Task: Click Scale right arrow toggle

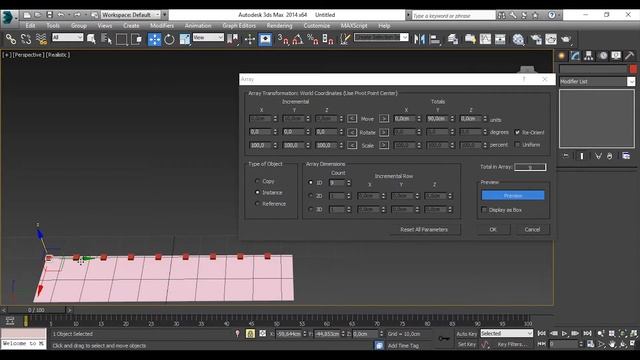Action: 384,145
